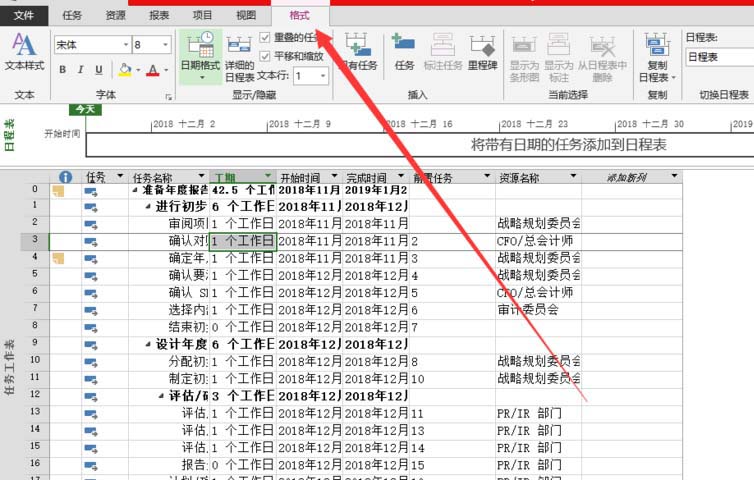
Task: Open 日期格式 date format button
Action: pos(201,57)
